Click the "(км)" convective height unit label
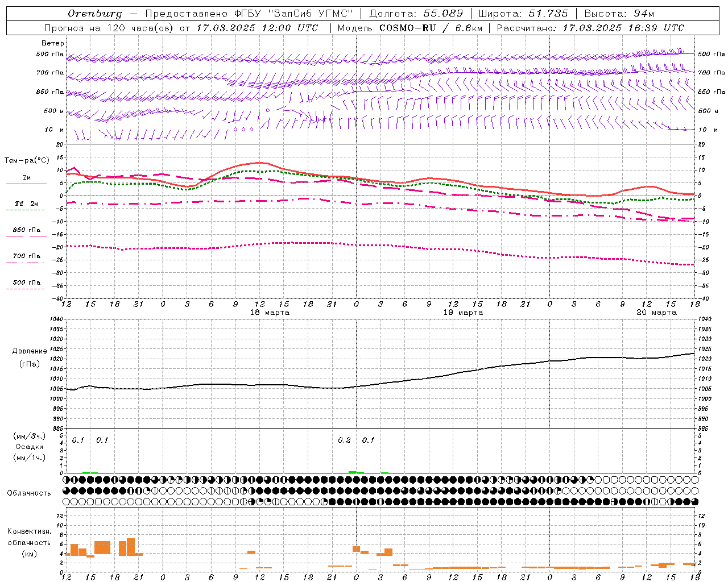The image size is (728, 582). point(29,554)
